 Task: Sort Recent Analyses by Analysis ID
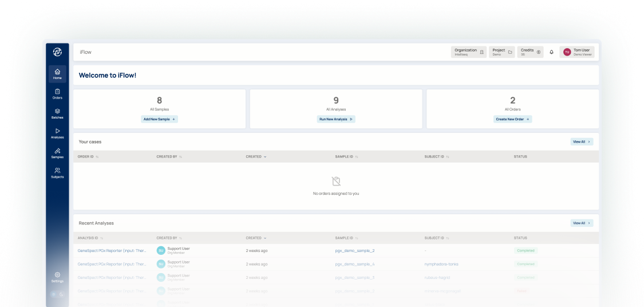[90, 238]
